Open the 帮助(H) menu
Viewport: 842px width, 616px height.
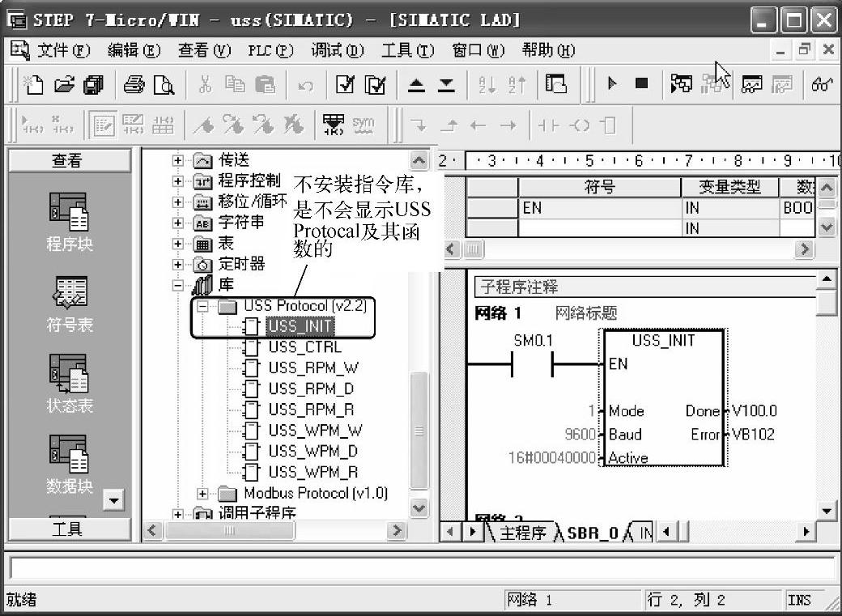pyautogui.click(x=548, y=50)
